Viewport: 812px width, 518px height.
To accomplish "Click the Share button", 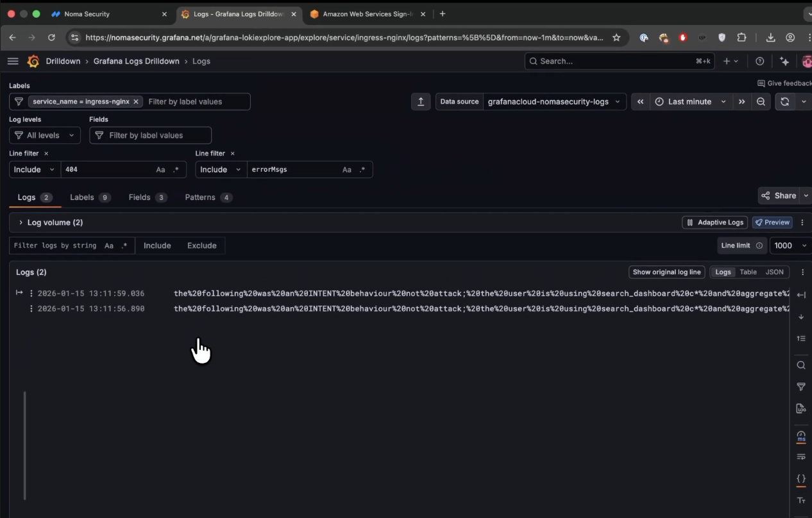I will (x=779, y=196).
